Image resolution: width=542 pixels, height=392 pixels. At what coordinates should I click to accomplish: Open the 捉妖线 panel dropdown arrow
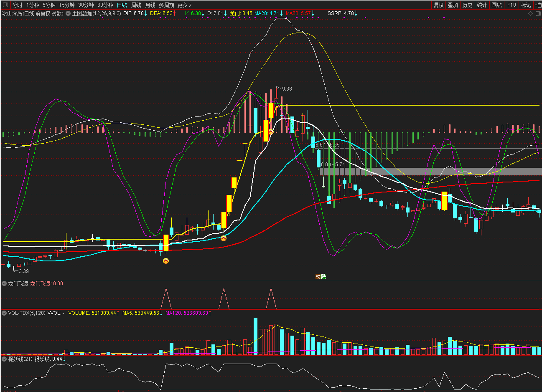coord(5,359)
